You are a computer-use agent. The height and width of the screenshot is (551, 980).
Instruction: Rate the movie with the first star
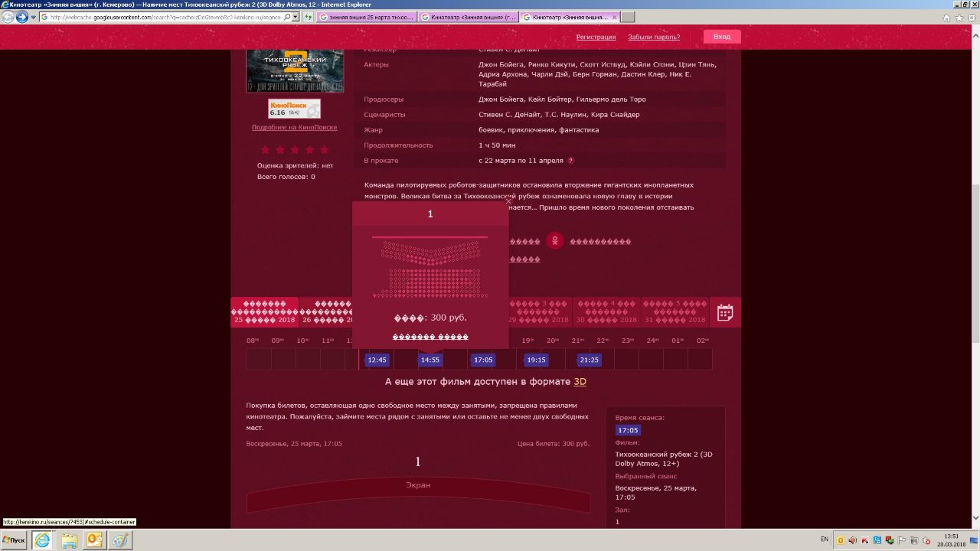(266, 150)
